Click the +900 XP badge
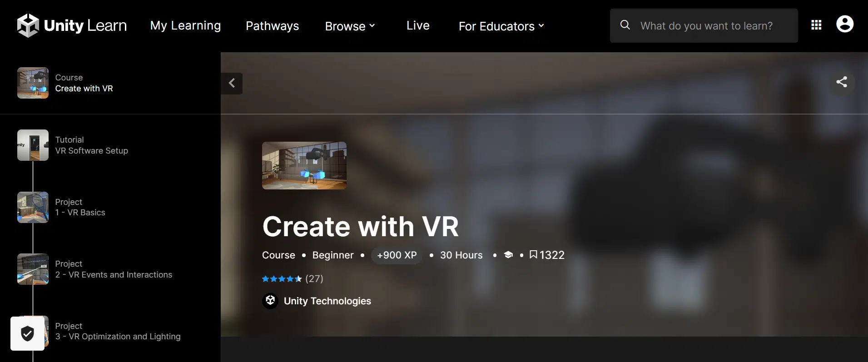Image resolution: width=868 pixels, height=362 pixels. point(397,255)
